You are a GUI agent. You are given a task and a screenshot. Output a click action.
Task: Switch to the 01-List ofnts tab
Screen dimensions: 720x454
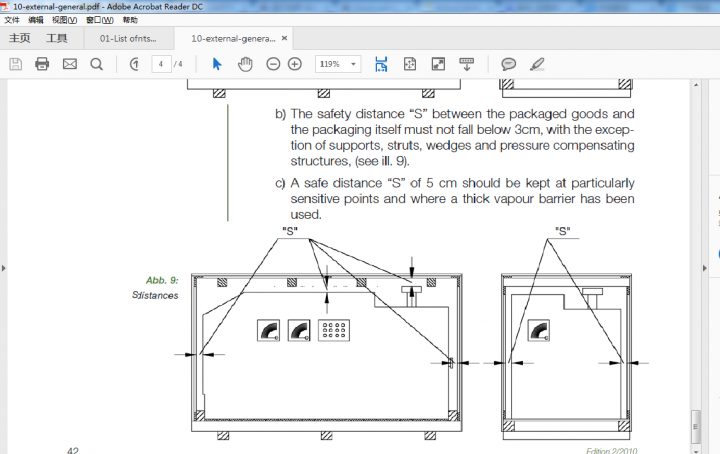pyautogui.click(x=128, y=38)
